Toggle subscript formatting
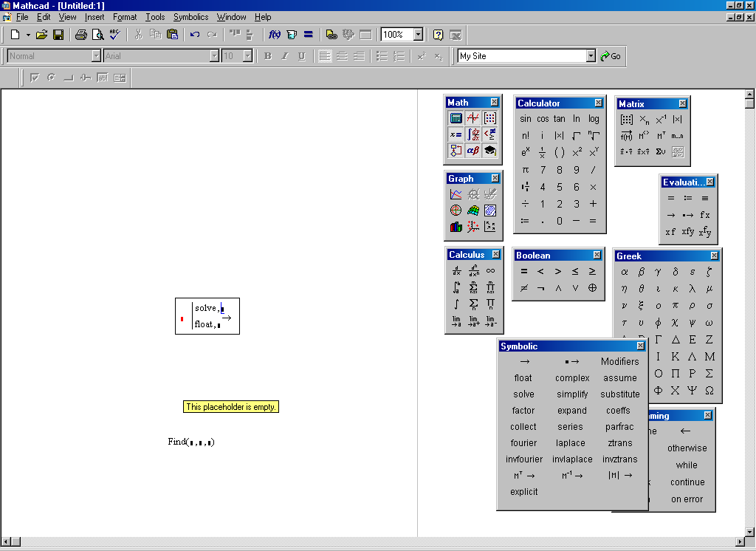756x551 pixels. (x=439, y=56)
